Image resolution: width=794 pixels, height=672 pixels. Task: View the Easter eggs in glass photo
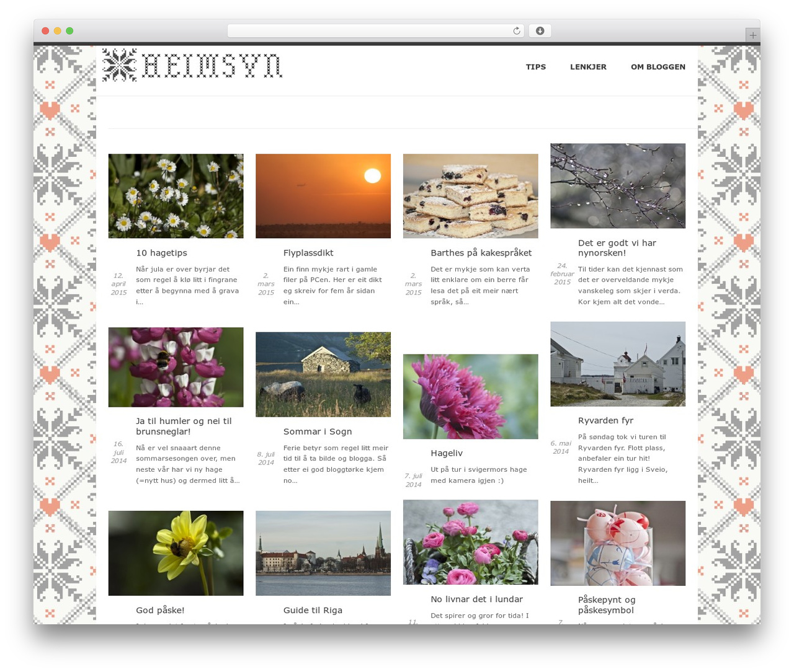pos(618,543)
